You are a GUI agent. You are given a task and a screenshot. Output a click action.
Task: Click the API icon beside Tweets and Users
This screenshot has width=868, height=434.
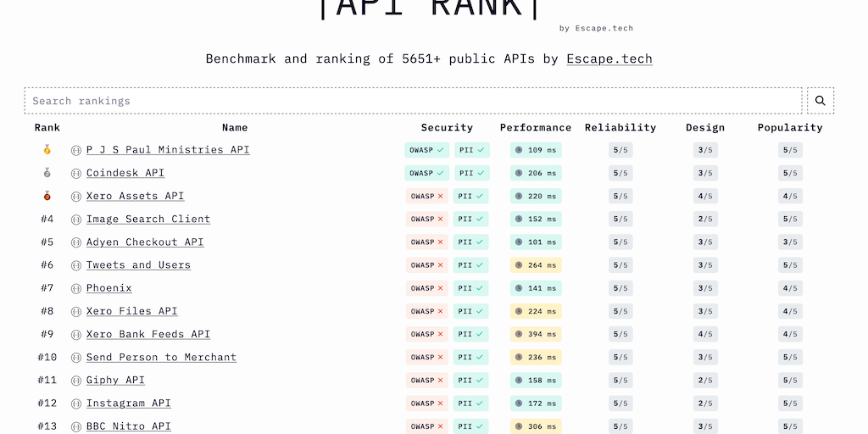tap(76, 265)
